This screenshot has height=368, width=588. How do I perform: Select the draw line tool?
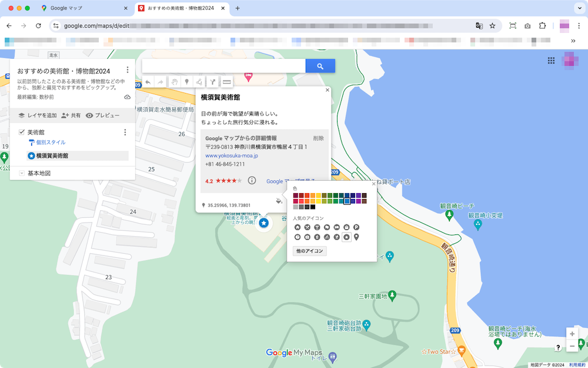pyautogui.click(x=199, y=82)
